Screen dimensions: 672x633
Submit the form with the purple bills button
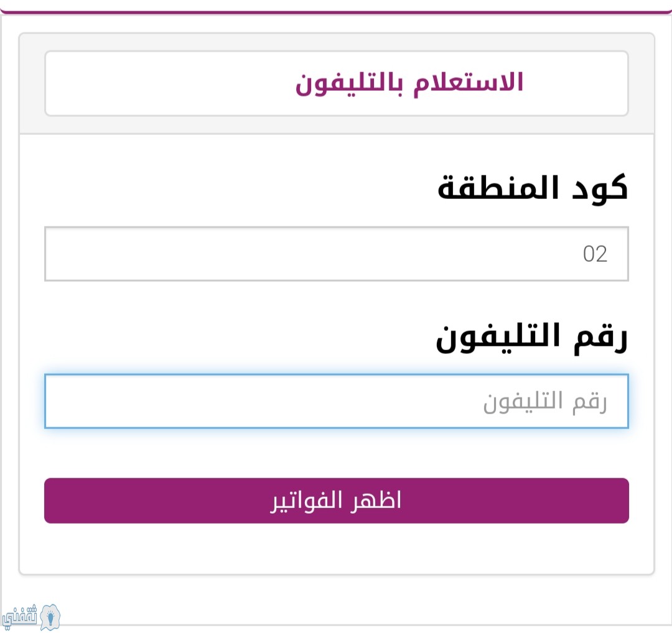337,500
